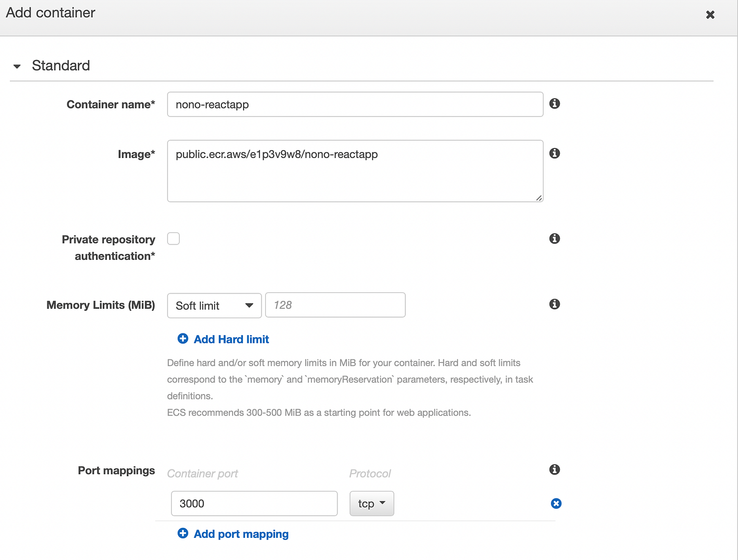Click plus icon beside Add Hard limit
This screenshot has height=560, width=738.
tap(183, 339)
